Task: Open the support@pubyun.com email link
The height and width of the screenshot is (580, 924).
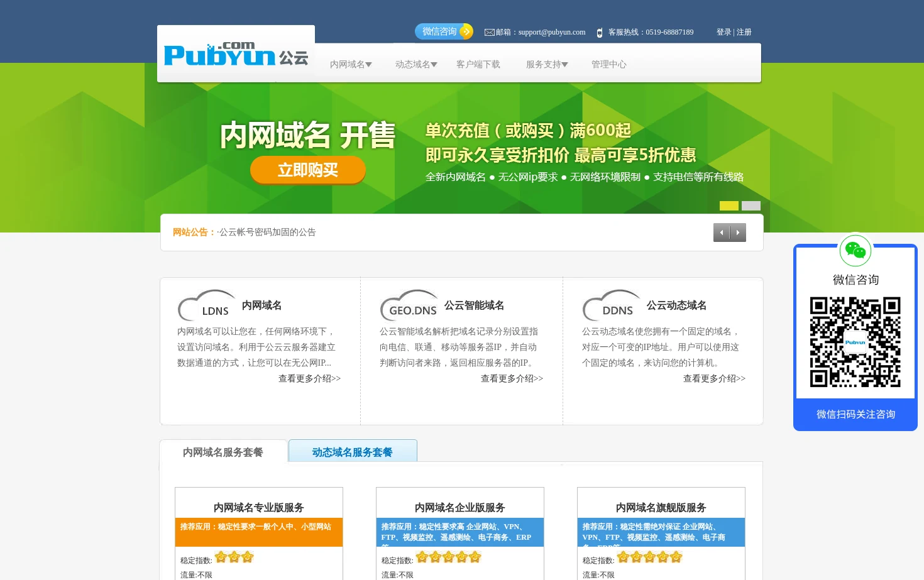Action: [552, 32]
